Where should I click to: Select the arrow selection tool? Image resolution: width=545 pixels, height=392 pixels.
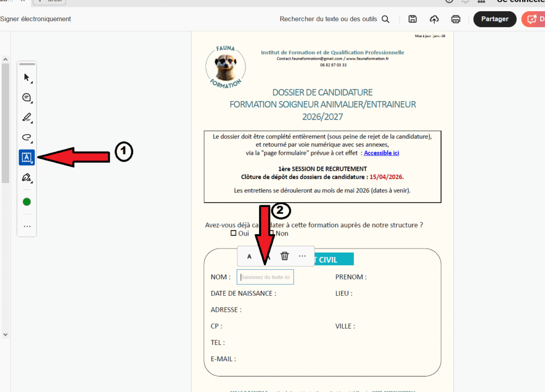(27, 78)
